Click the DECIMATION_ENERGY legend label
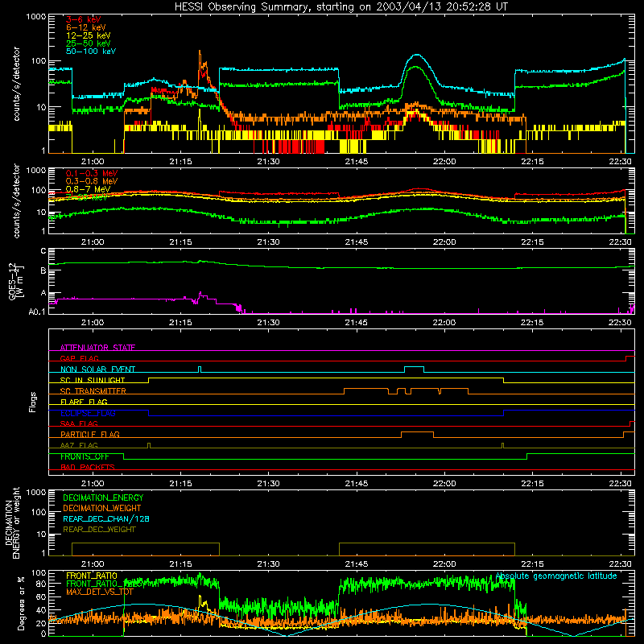Screen dimensions: 644x644 tap(103, 497)
